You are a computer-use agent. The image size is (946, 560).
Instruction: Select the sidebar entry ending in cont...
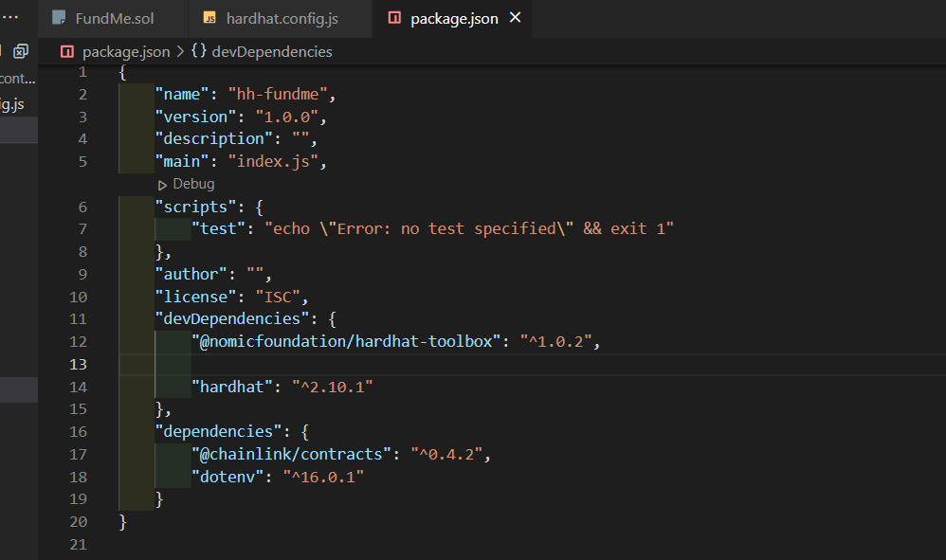(x=18, y=79)
